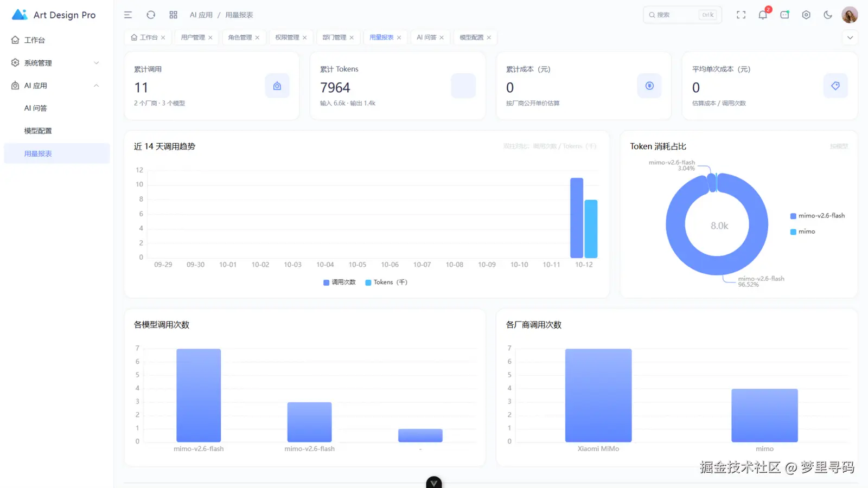The image size is (868, 488).
Task: Close the 部门管理 tab
Action: 352,37
